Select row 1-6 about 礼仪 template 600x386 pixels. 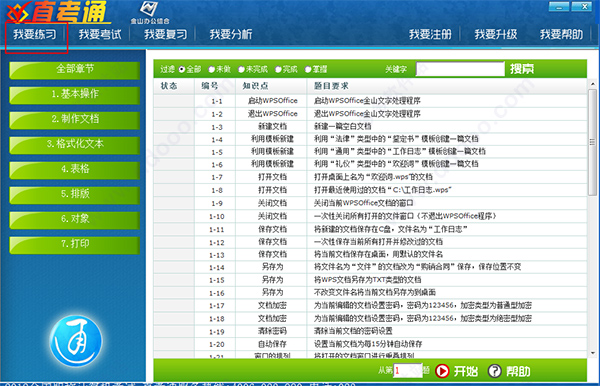coord(370,164)
